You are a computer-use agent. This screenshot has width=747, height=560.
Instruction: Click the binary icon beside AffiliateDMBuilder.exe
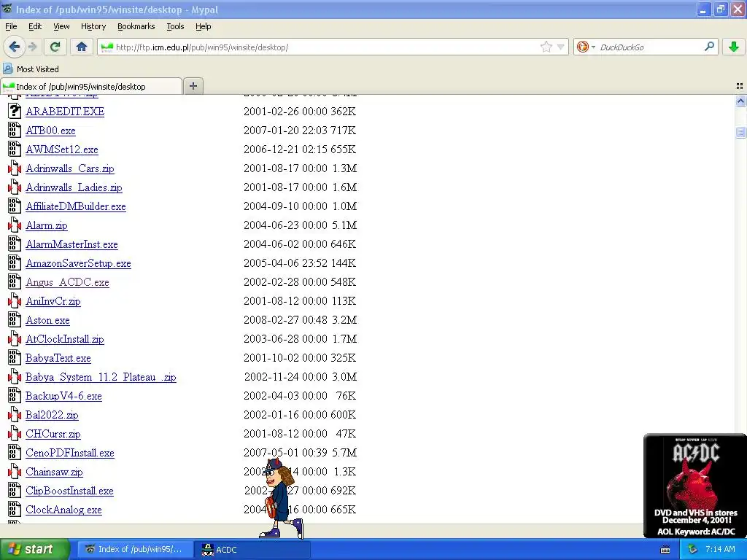pos(15,206)
